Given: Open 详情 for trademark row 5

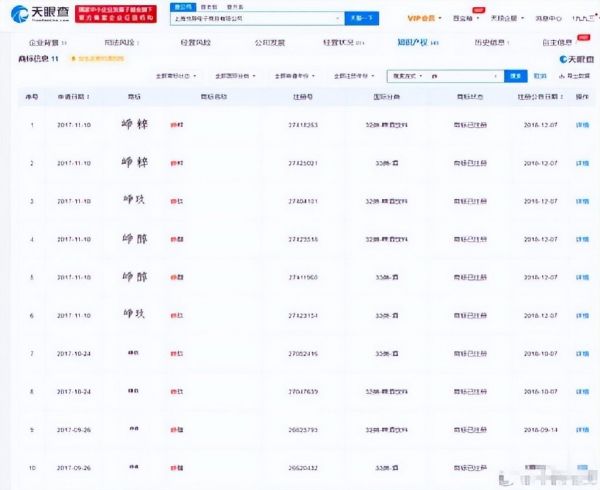Looking at the screenshot, I should (582, 277).
